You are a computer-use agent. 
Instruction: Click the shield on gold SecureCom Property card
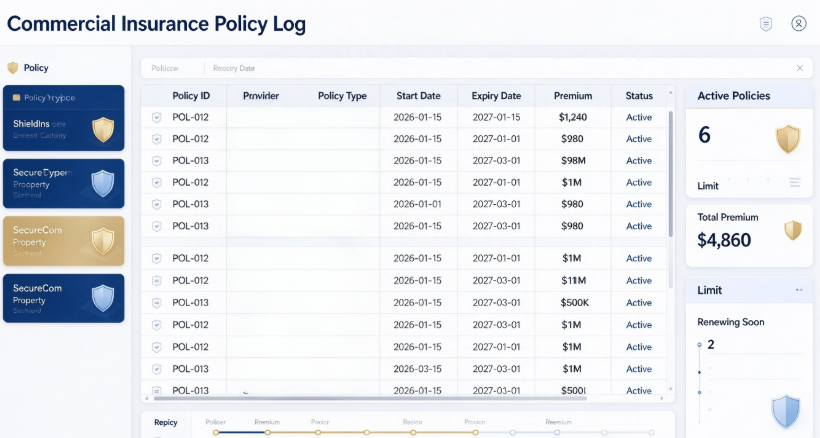pyautogui.click(x=102, y=241)
